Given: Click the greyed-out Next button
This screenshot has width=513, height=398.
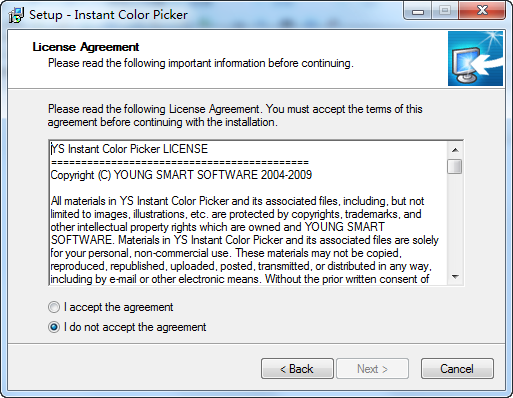Looking at the screenshot, I should click(x=372, y=369).
